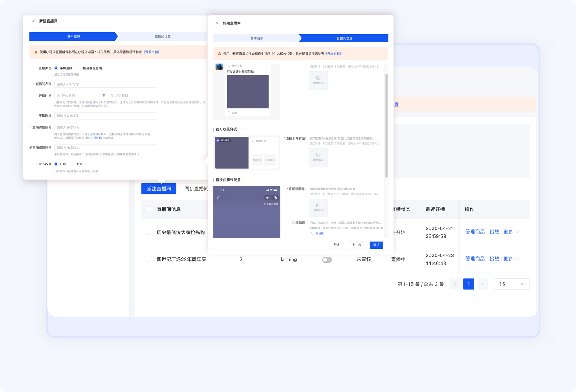Toggle the switch in the 新世纪广场22年周年庆 row
Screen dimensions: 576x392
pyautogui.click(x=327, y=260)
